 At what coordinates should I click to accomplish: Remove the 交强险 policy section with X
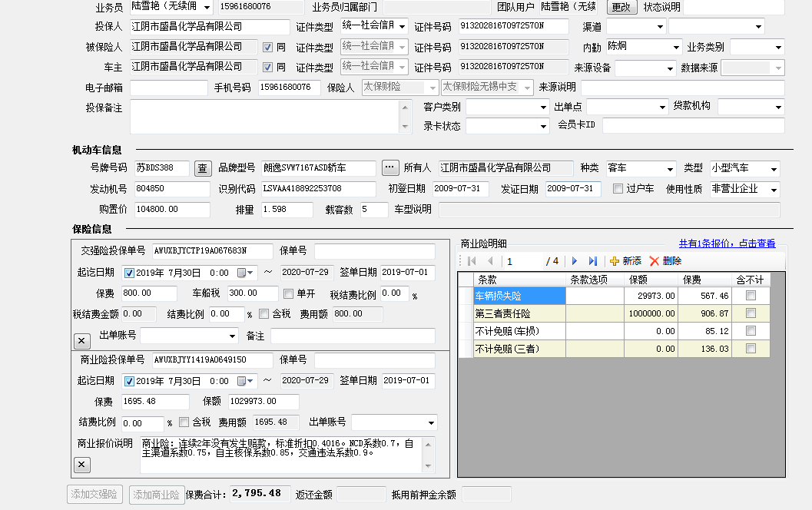pyautogui.click(x=82, y=341)
